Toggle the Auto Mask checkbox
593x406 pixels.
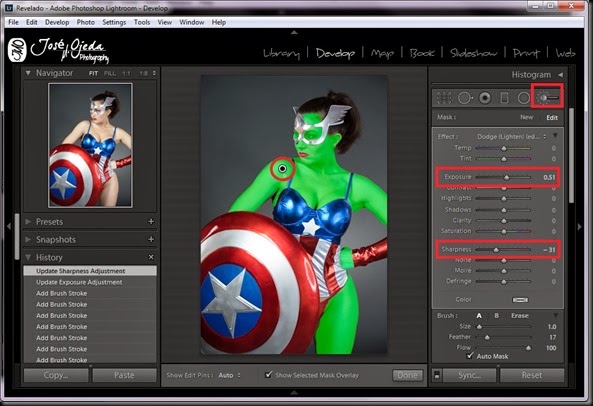470,356
